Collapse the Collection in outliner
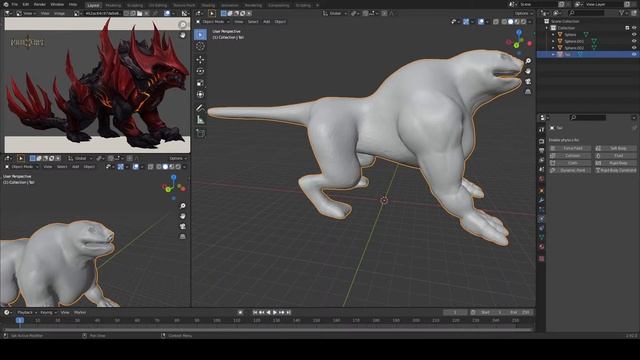The width and height of the screenshot is (640, 360). (x=547, y=28)
